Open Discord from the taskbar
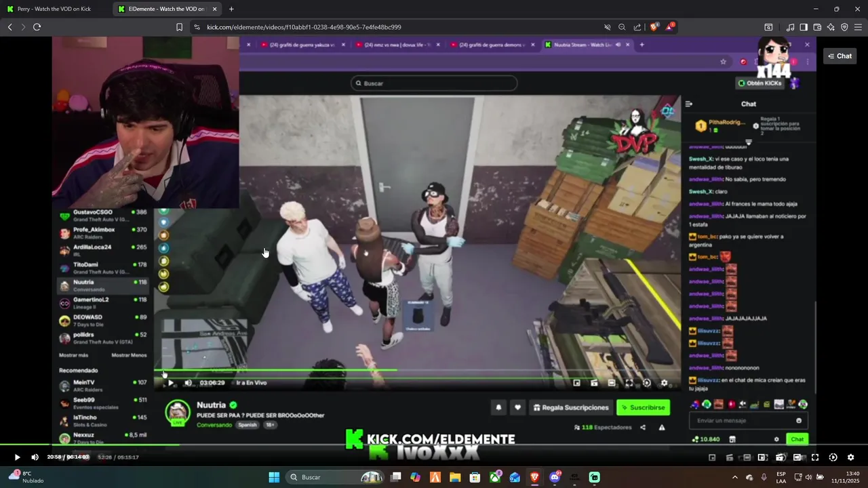Viewport: 868px width, 488px height. pos(555,477)
